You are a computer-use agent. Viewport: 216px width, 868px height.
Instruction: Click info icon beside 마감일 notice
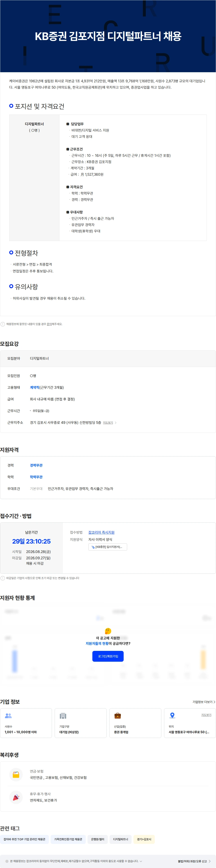[3, 578]
